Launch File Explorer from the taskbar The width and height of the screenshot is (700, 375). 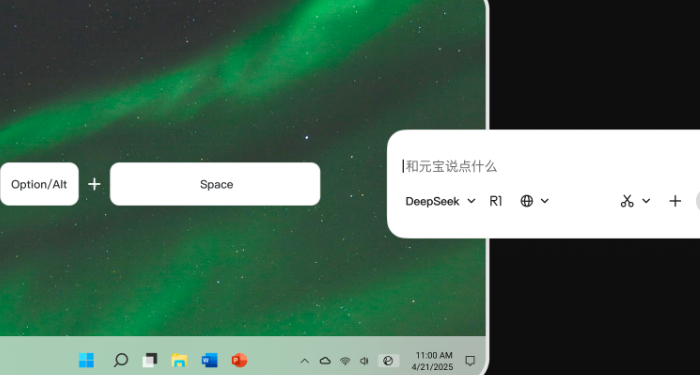[179, 360]
